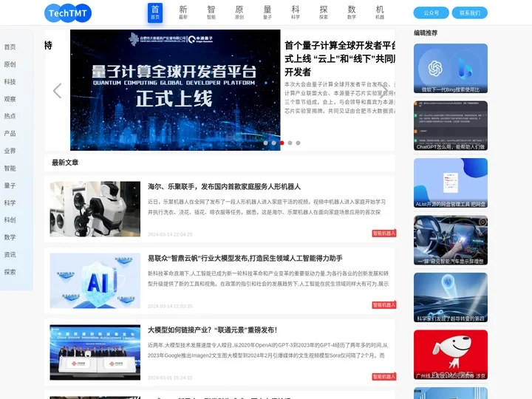Image resolution: width=532 pixels, height=399 pixels.
Task: Advance carousel with the right arrow
Action: coord(383,91)
